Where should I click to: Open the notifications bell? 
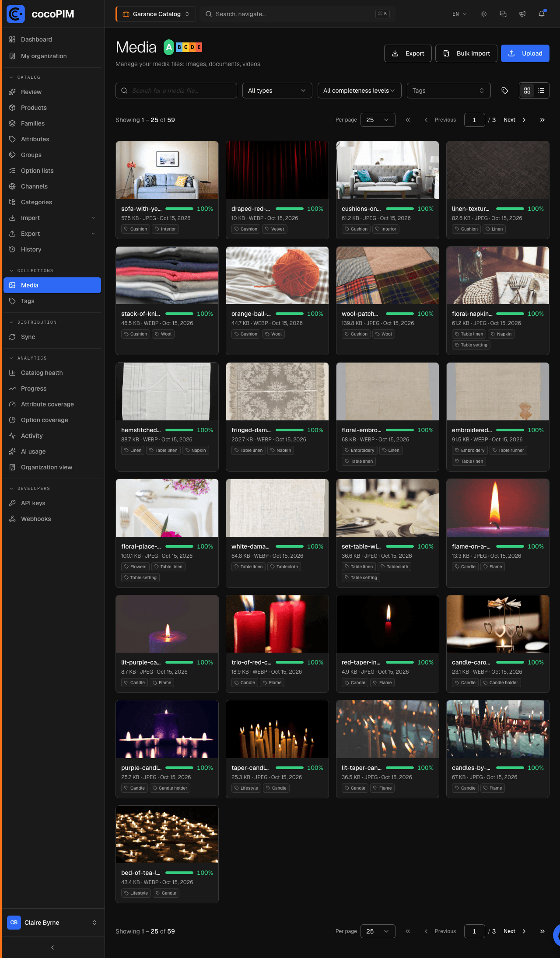(x=542, y=14)
